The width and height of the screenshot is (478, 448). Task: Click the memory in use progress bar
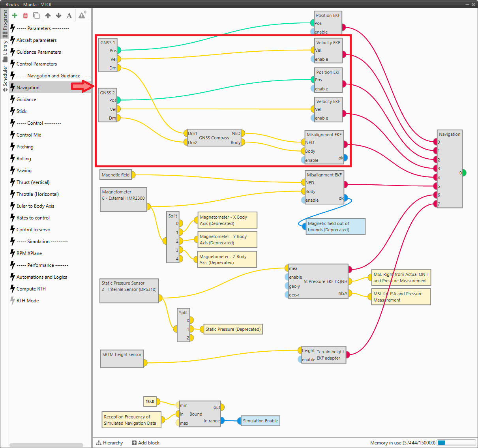click(x=456, y=443)
